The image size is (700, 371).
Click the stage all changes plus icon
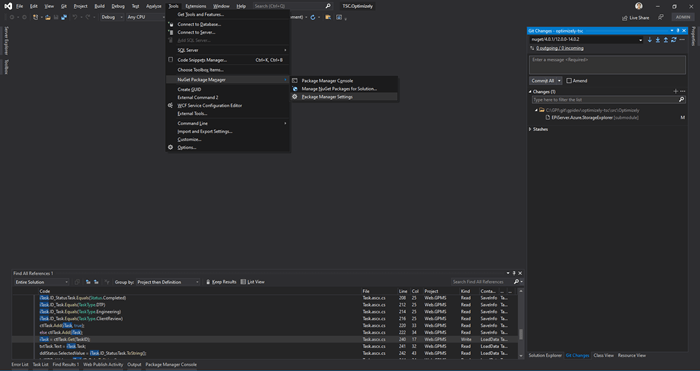click(675, 92)
